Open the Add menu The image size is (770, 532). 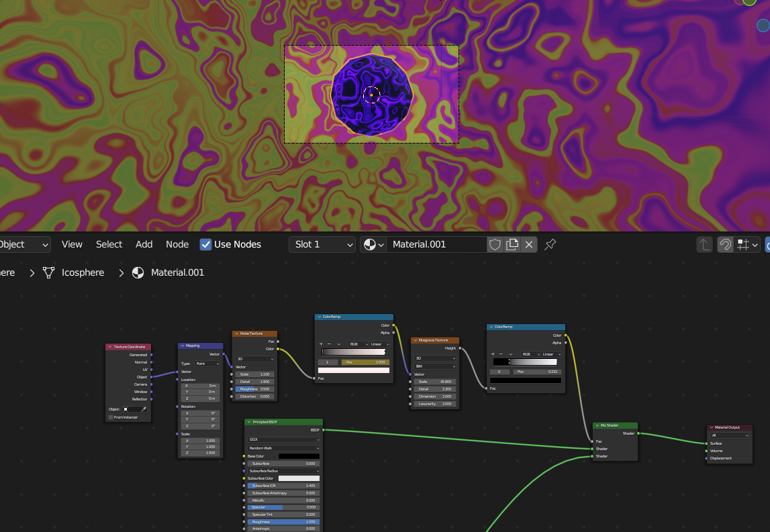click(144, 244)
